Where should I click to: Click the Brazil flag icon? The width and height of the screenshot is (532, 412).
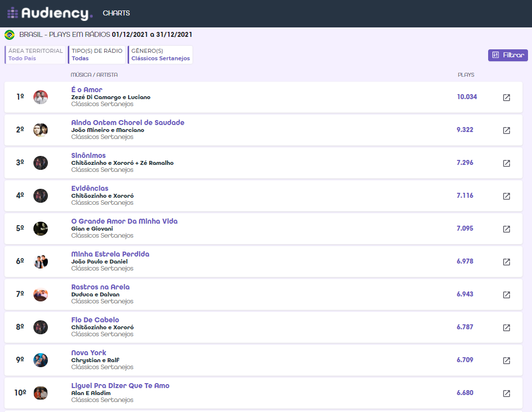[x=9, y=34]
